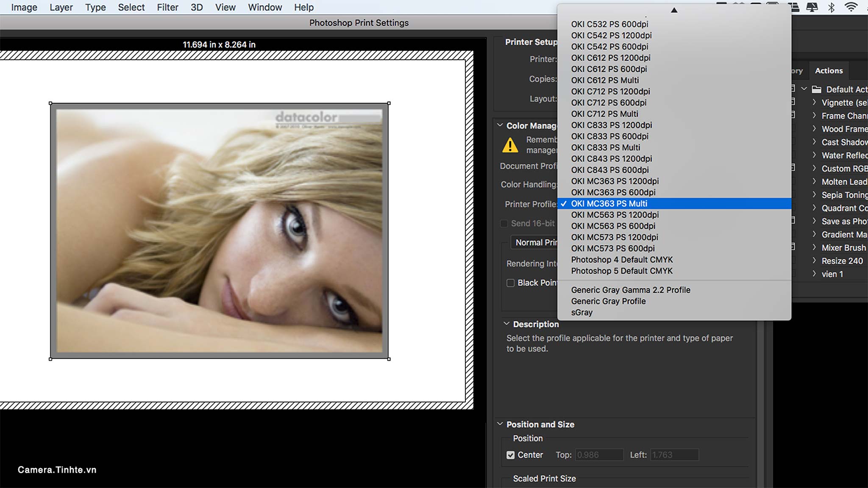
Task: Open the Wi-Fi status menu
Action: click(x=851, y=7)
